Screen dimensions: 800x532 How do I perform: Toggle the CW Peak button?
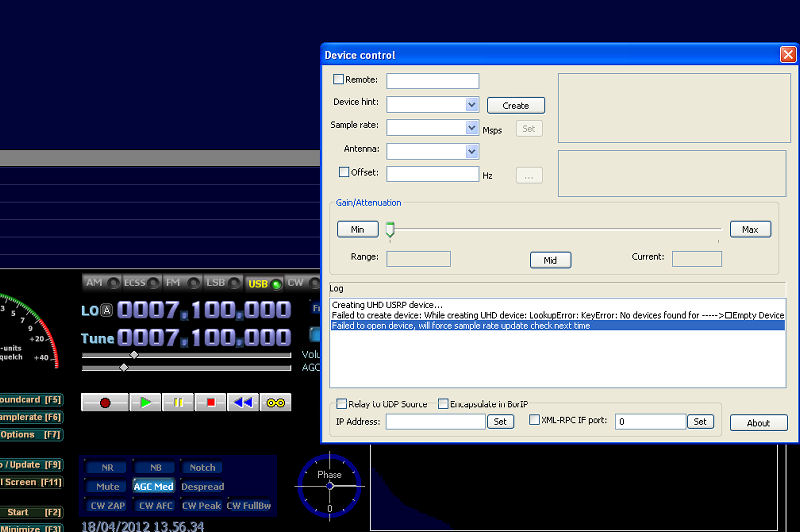pyautogui.click(x=202, y=505)
